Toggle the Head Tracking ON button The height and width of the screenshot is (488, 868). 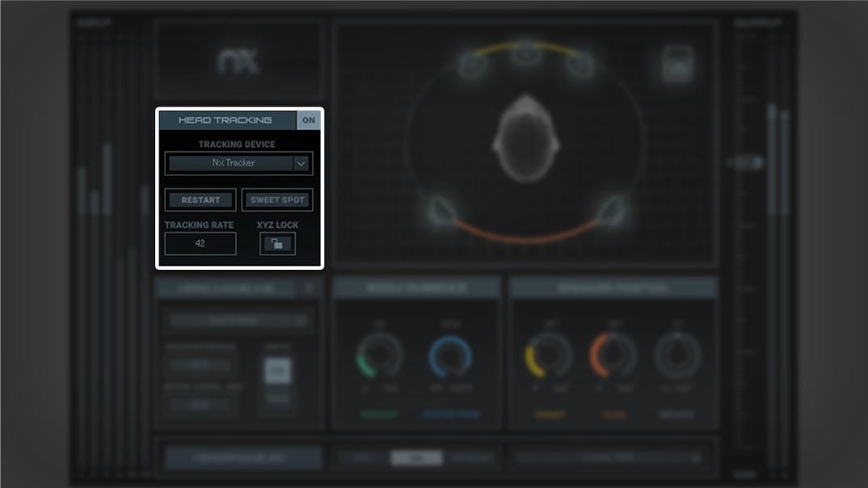[x=309, y=120]
